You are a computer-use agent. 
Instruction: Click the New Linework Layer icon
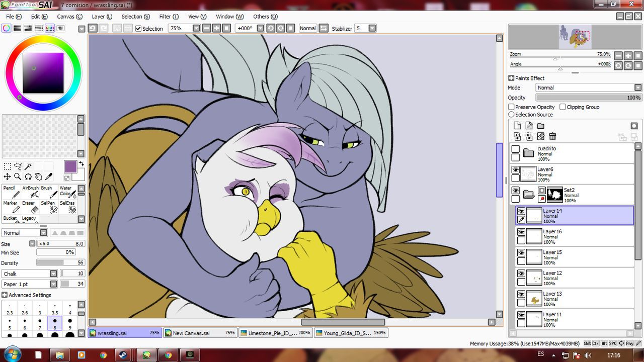[x=529, y=126]
